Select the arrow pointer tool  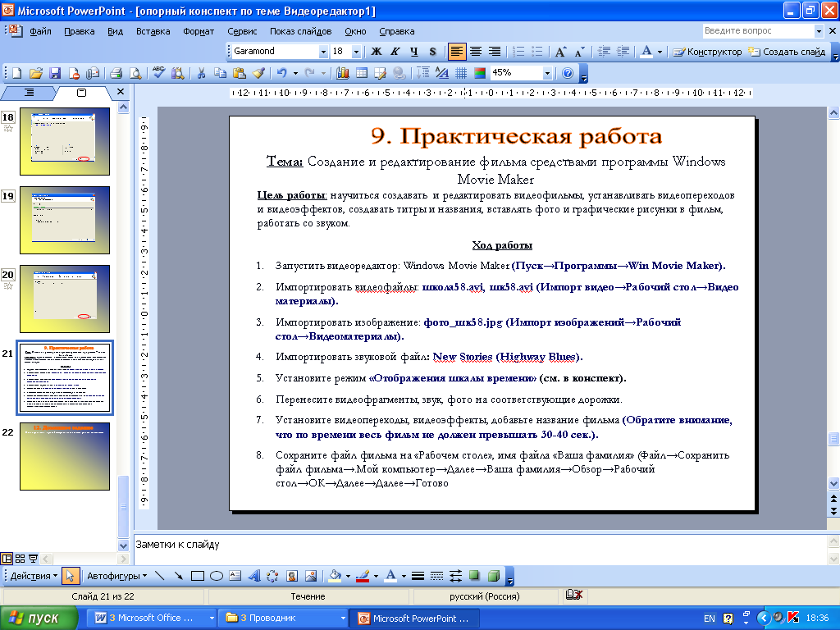[x=70, y=576]
